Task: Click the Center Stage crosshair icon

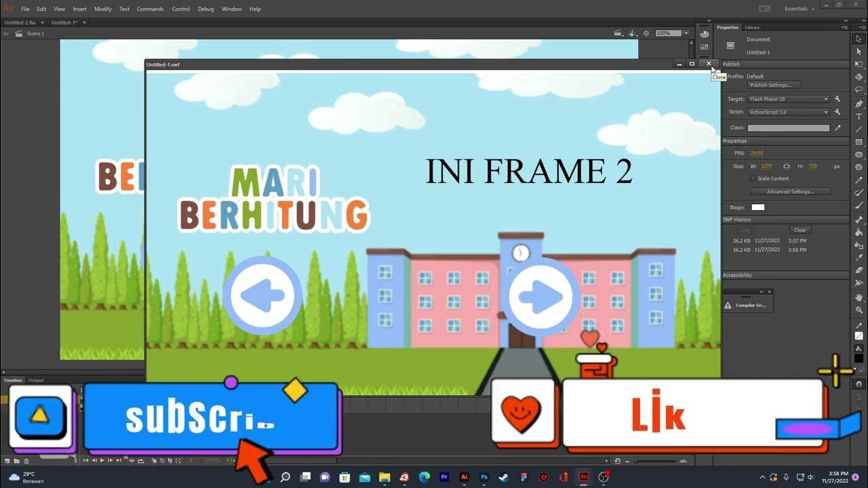Action: (646, 33)
